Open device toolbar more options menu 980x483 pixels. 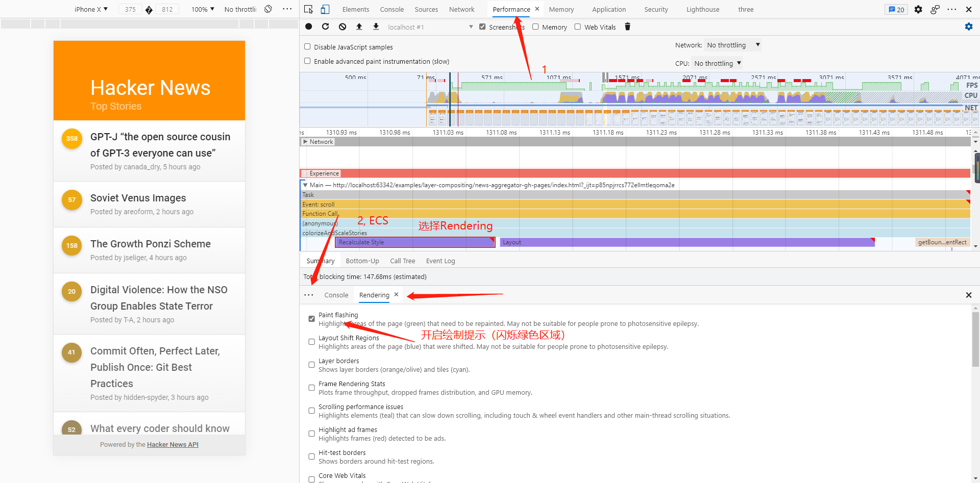(x=287, y=9)
